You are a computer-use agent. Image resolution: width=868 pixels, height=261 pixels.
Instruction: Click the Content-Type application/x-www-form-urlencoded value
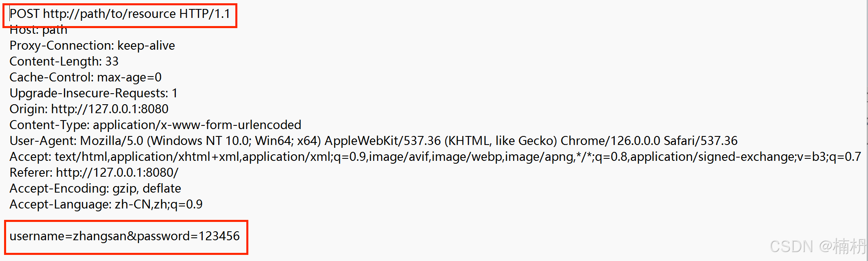[197, 125]
